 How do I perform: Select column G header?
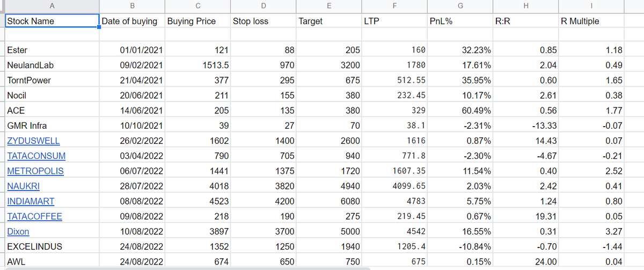coord(460,6)
